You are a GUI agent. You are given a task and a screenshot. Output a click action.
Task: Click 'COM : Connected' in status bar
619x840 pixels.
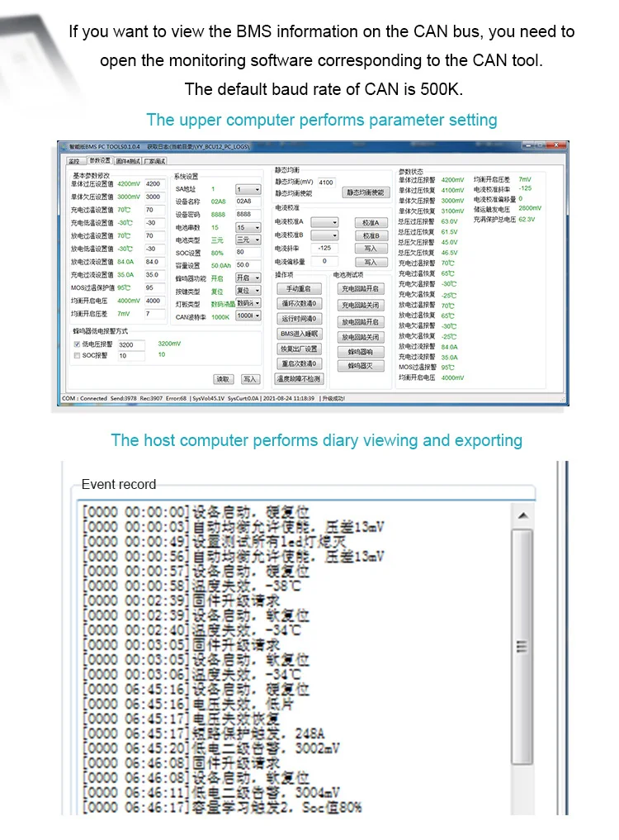click(84, 399)
